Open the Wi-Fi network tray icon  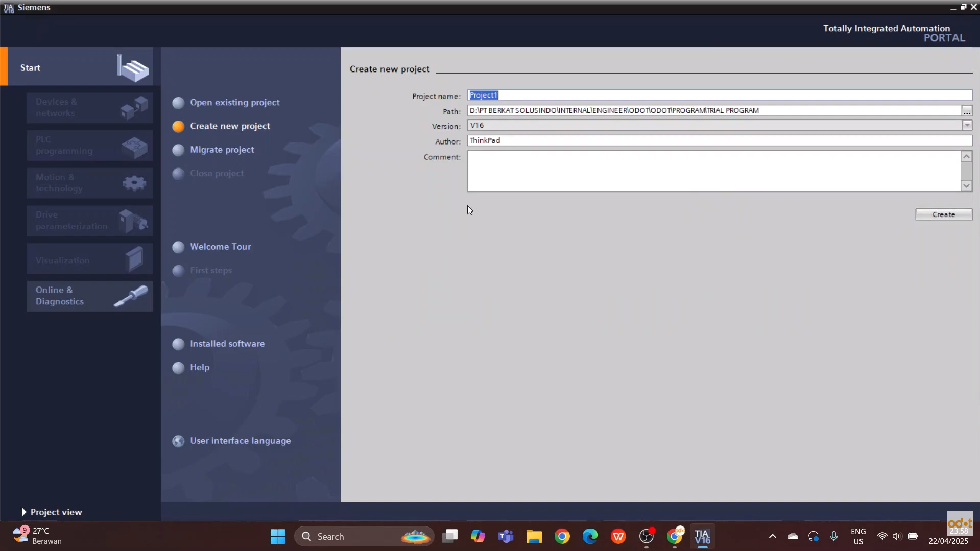pos(882,537)
